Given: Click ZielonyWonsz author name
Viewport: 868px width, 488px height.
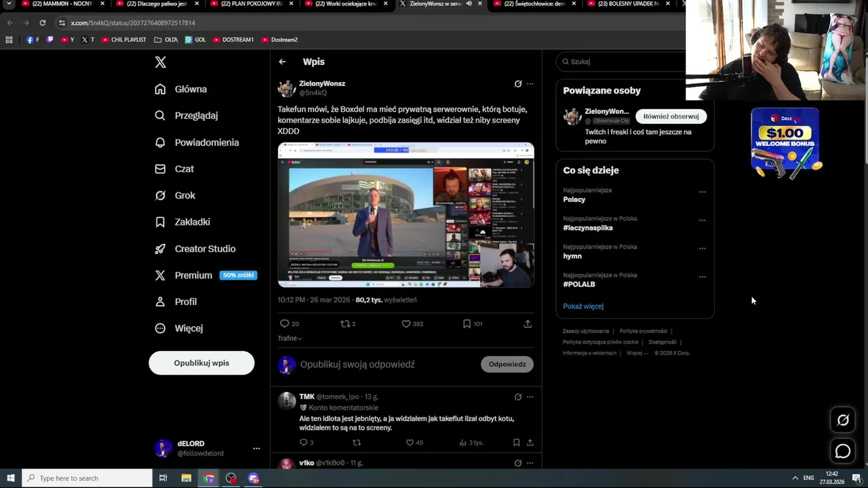Looking at the screenshot, I should (x=322, y=83).
